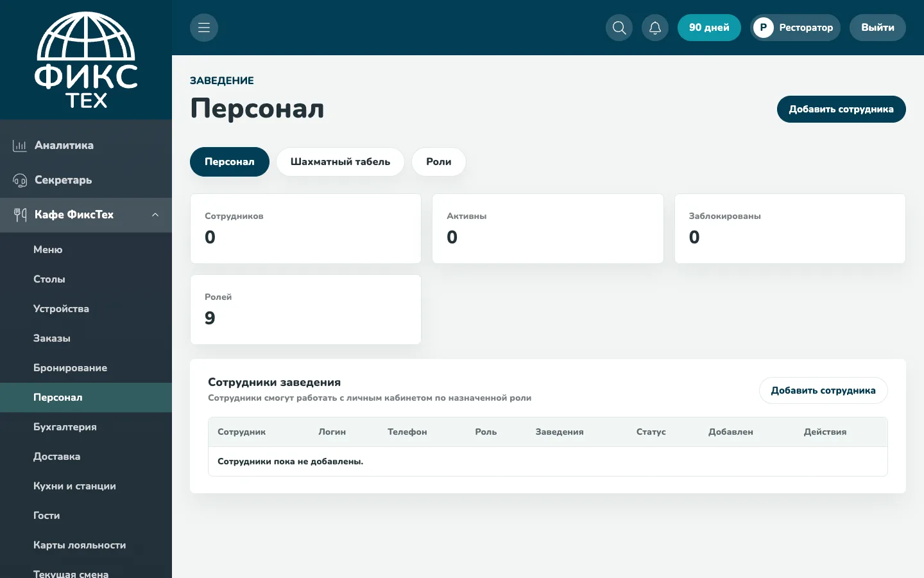Open Аналитика in the sidebar
The height and width of the screenshot is (578, 924).
click(x=86, y=146)
